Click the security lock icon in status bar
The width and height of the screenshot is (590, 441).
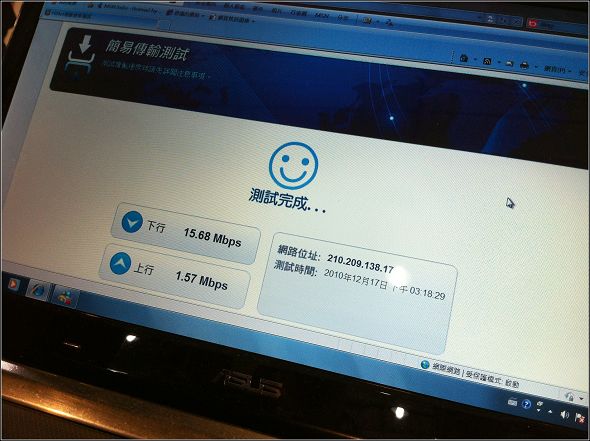(569, 396)
